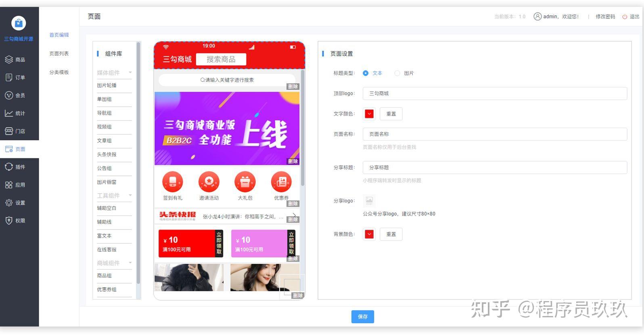Open 统计 in the left sidebar
Screen dimensions: 644x335
(19, 113)
